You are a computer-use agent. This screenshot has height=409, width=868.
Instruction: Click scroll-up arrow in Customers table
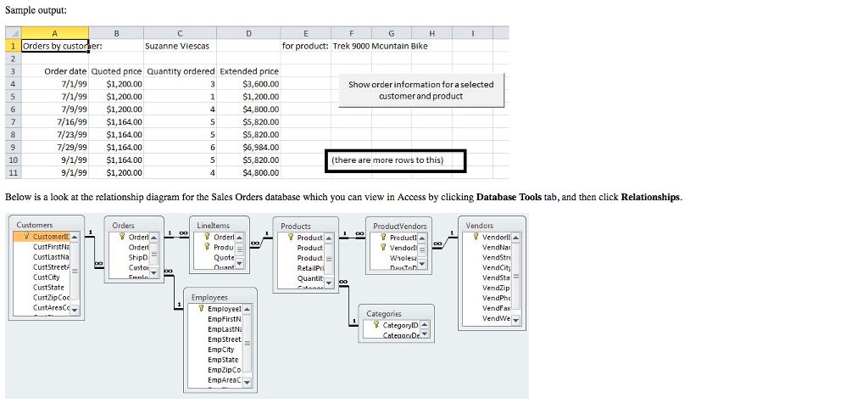coord(75,238)
